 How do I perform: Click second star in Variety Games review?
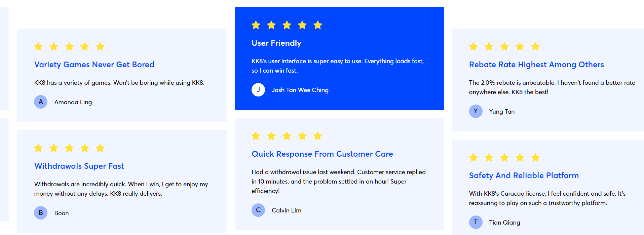(54, 46)
